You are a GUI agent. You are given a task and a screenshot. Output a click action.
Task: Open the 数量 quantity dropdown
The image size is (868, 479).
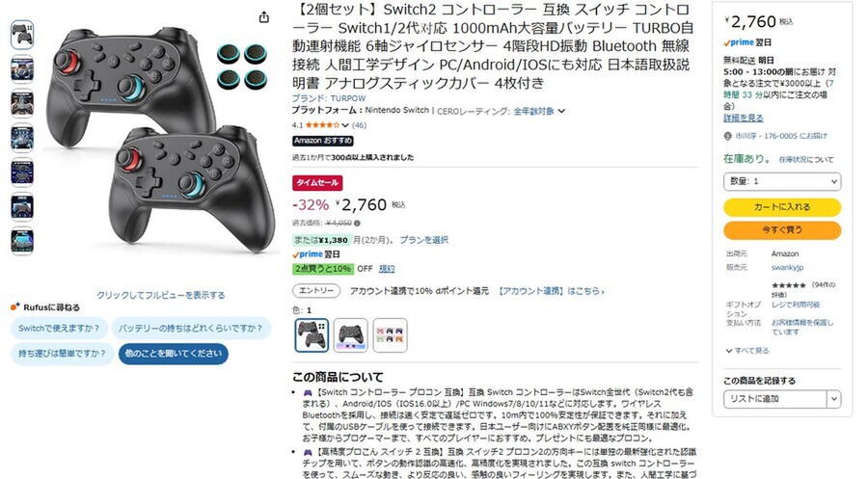point(782,181)
